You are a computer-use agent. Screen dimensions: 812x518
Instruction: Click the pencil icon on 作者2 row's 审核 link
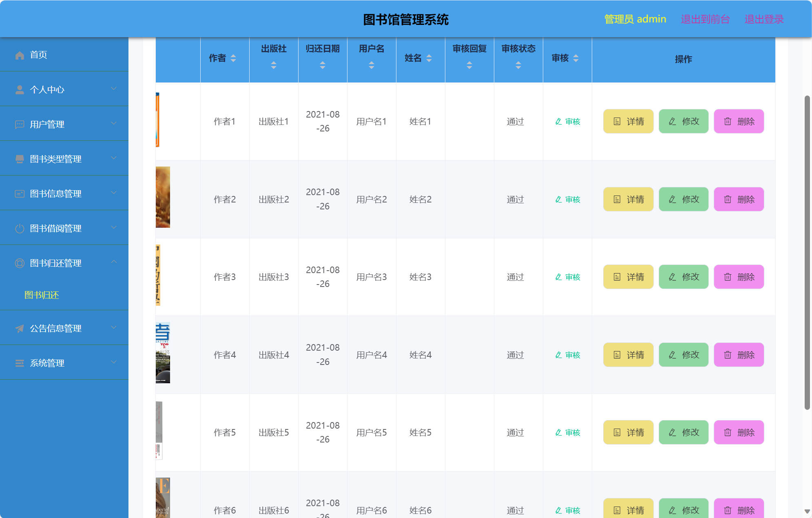558,199
